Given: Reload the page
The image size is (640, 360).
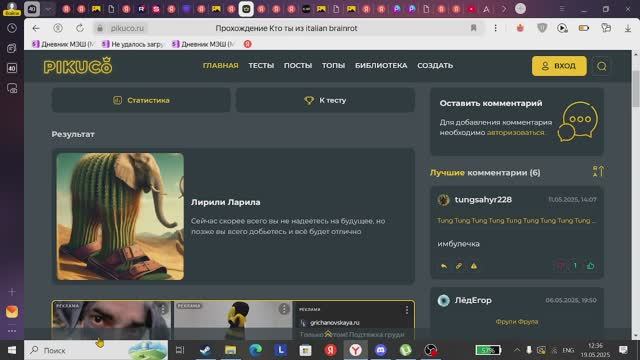Looking at the screenshot, I should tap(80, 28).
